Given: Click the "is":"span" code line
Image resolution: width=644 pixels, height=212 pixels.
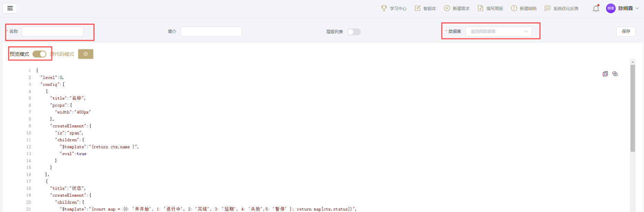Looking at the screenshot, I should click(69, 133).
